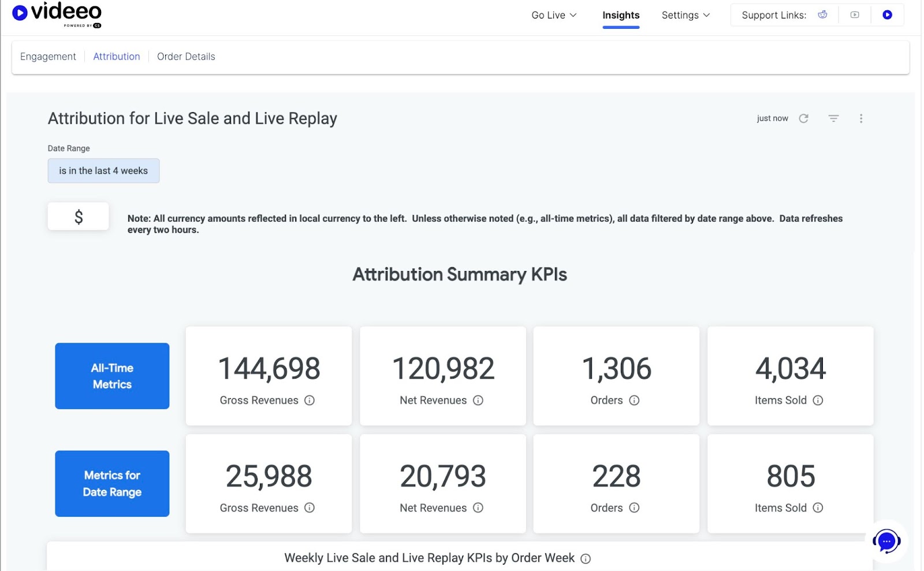The height and width of the screenshot is (571, 924).
Task: Click the videeo logo
Action: [x=57, y=14]
